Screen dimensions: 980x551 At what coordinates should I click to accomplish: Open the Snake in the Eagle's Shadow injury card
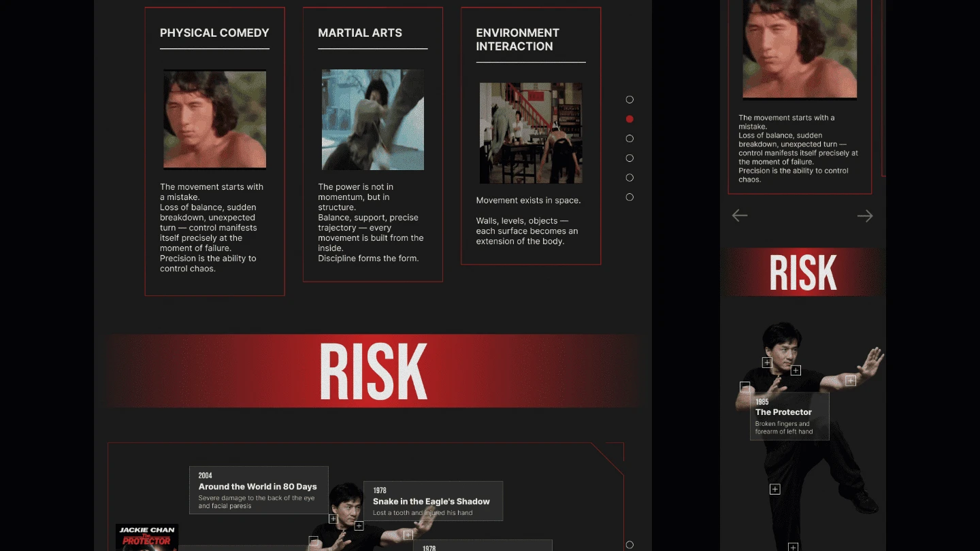[x=434, y=500]
